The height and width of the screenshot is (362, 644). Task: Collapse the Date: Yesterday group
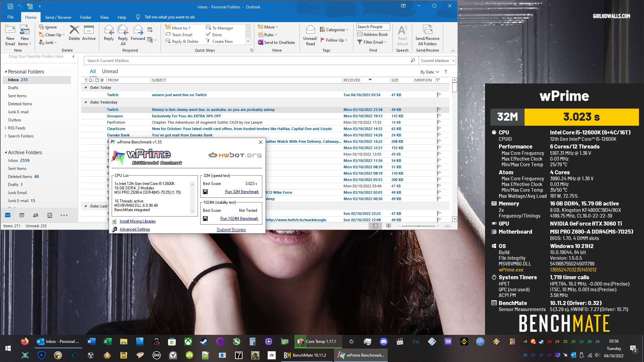[x=85, y=102]
